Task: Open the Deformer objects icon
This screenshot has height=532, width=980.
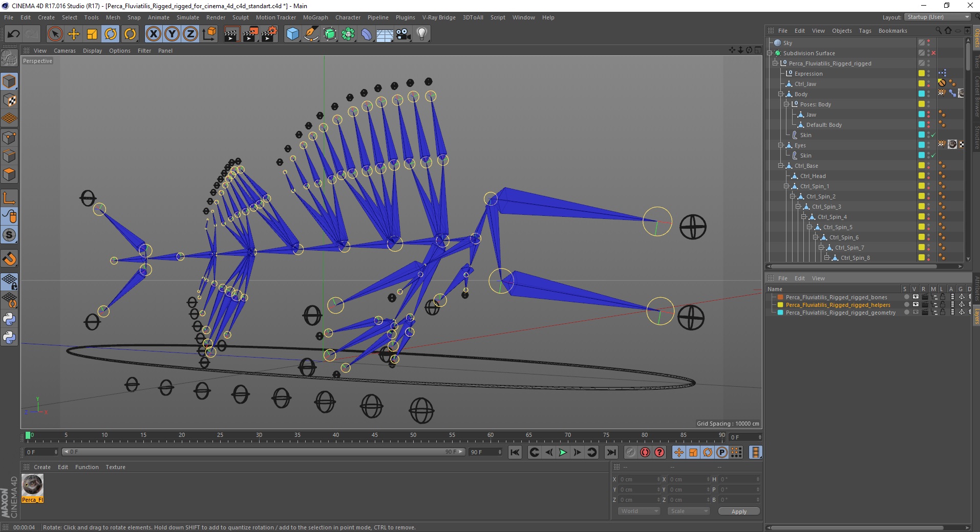Action: (x=367, y=34)
